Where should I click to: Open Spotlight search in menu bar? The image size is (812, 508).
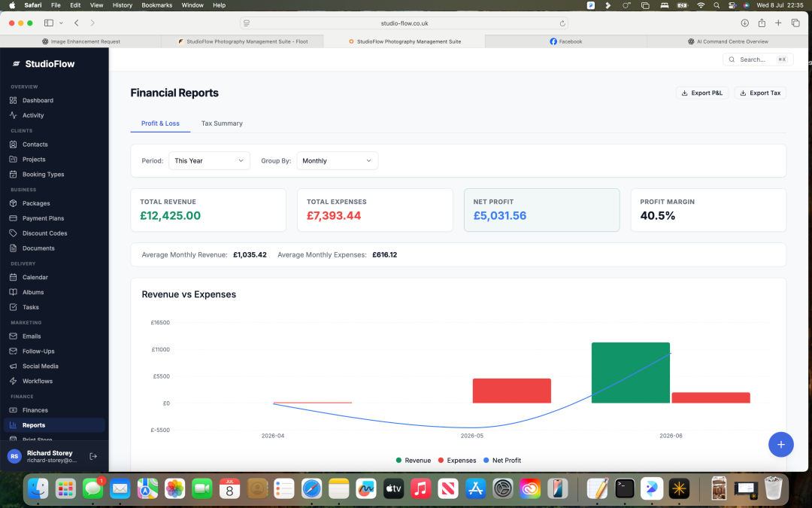click(717, 5)
